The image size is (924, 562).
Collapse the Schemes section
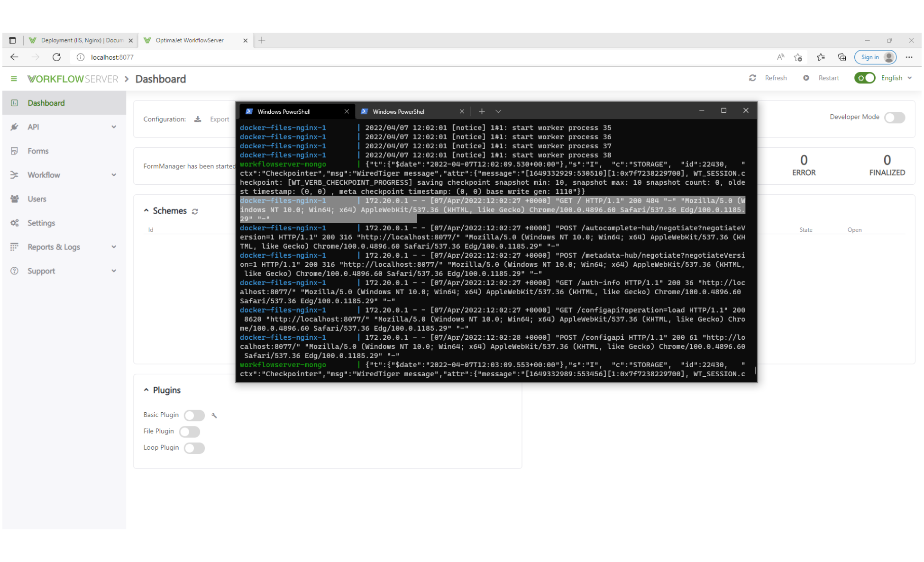coord(146,210)
